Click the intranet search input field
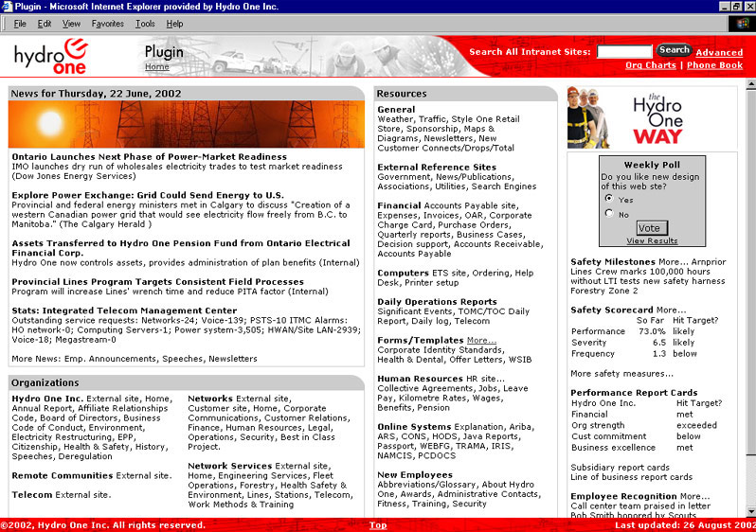This screenshot has width=756, height=532. click(624, 51)
